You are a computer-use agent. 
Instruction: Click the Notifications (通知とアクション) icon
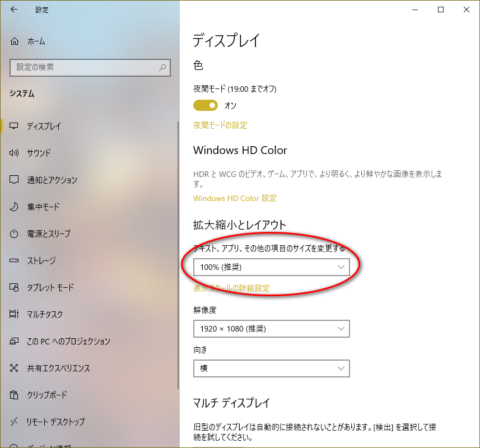pos(15,180)
